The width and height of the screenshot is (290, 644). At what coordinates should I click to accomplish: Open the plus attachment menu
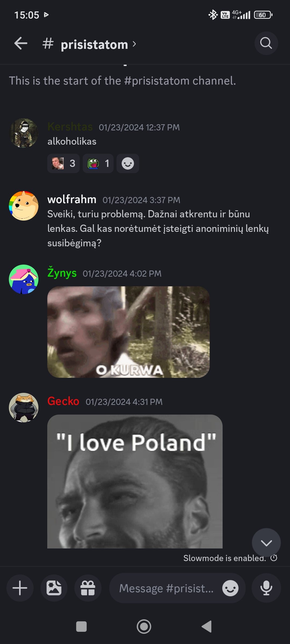point(20,588)
